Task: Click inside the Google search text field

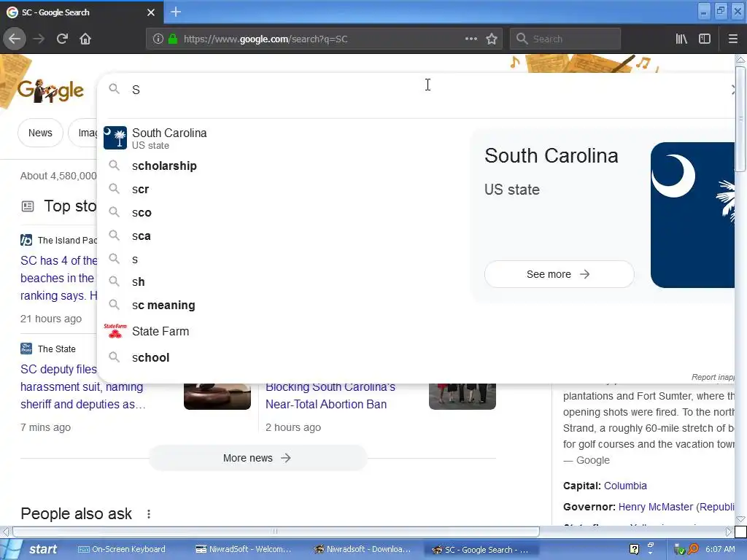Action: click(419, 90)
